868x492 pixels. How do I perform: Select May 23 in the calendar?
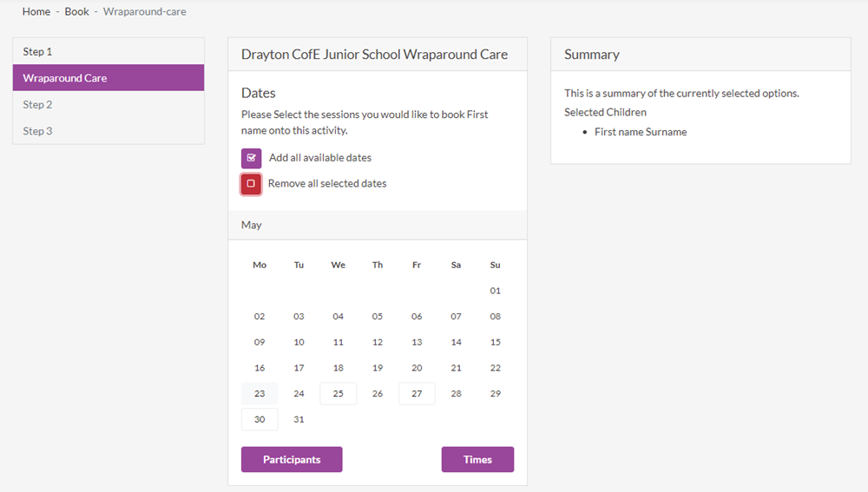(x=260, y=393)
